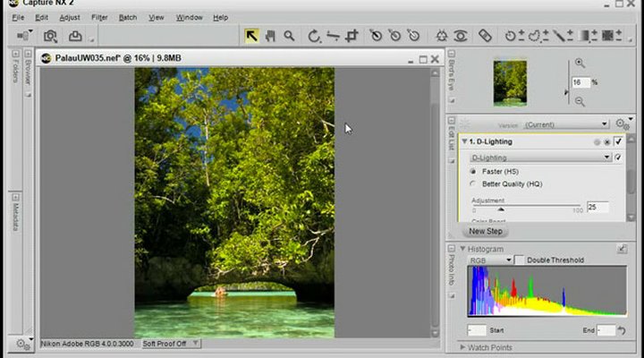This screenshot has height=358, width=644.
Task: Open the Soft Proof Off dropdown
Action: (171, 344)
